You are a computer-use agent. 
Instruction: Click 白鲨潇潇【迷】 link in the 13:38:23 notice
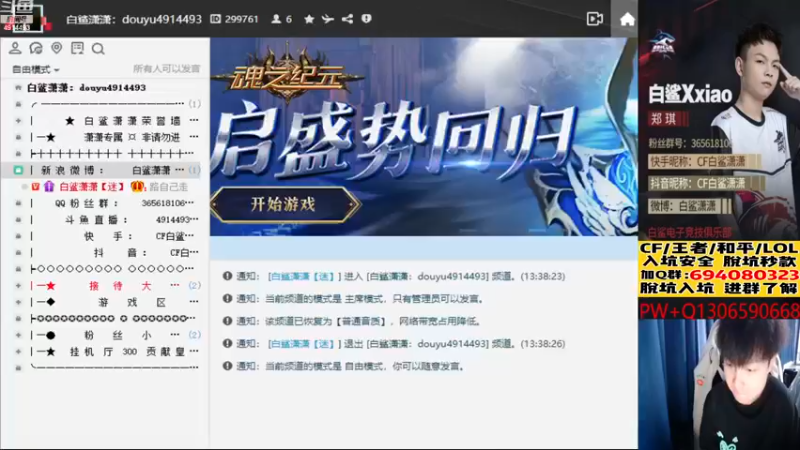(304, 277)
